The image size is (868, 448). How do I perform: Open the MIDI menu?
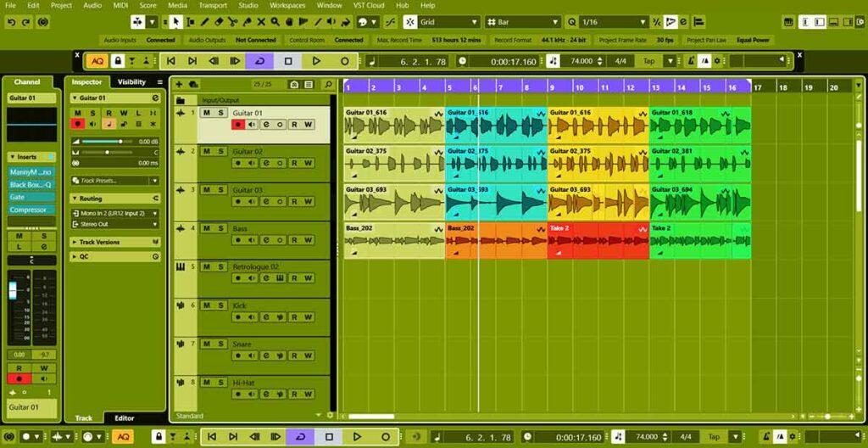(x=120, y=5)
